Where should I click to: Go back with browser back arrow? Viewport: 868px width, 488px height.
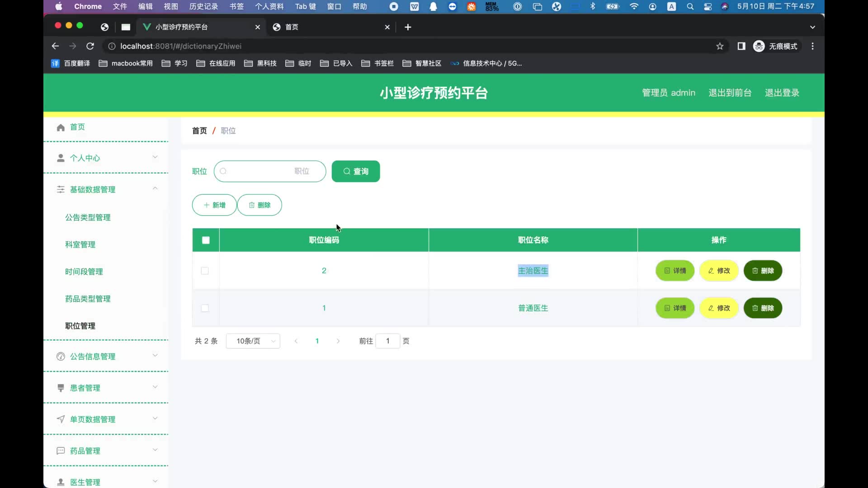pyautogui.click(x=55, y=46)
